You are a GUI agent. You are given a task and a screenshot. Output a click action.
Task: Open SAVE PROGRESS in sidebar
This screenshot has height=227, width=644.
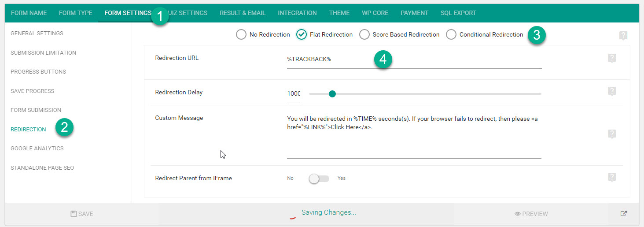33,91
